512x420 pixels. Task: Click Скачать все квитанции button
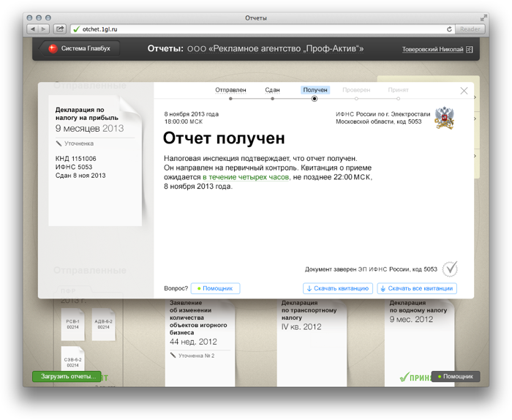[x=417, y=288]
